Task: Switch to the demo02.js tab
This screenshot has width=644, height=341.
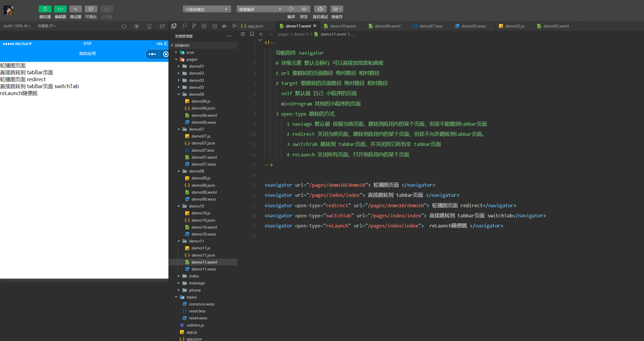Action: tap(514, 26)
